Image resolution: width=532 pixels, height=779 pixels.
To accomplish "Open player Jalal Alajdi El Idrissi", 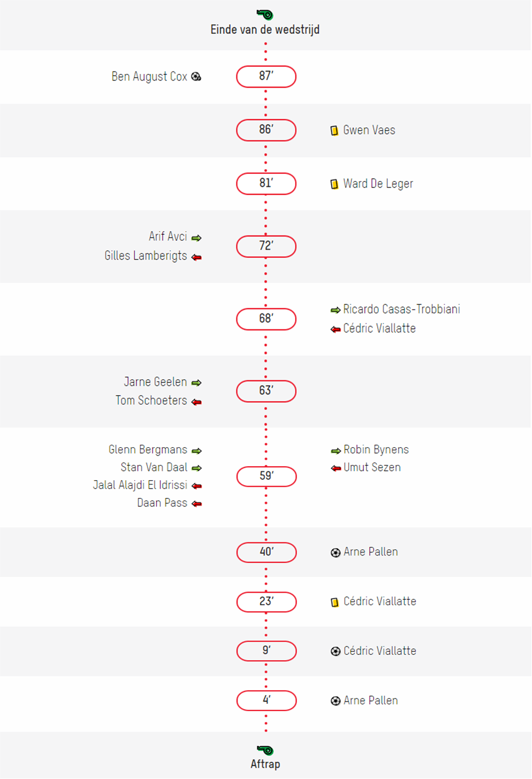I will [x=140, y=485].
